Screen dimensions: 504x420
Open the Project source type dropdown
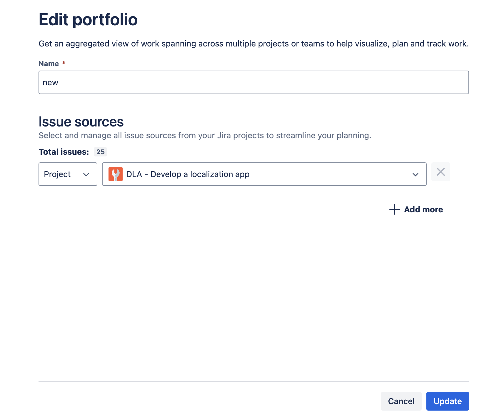pyautogui.click(x=68, y=174)
